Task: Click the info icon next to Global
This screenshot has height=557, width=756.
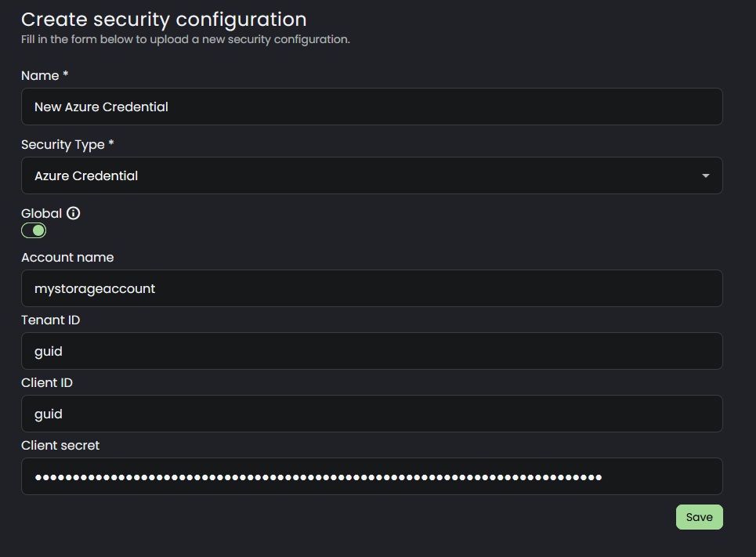Action: pyautogui.click(x=73, y=212)
